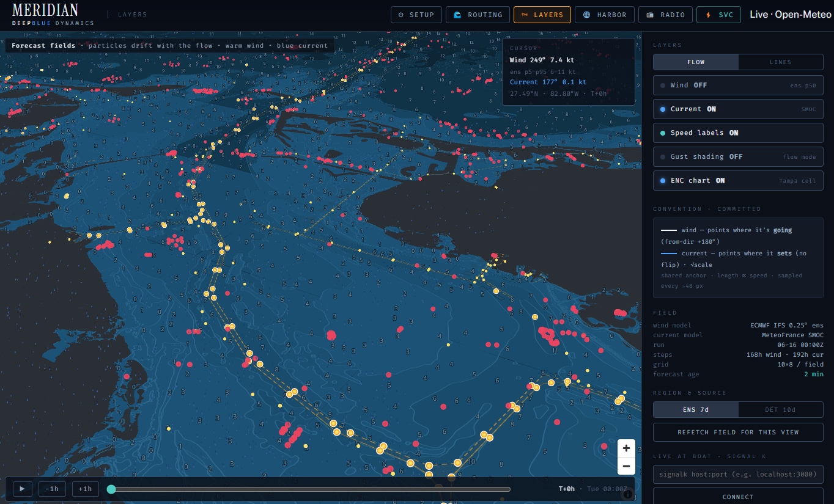Turn on the Wind layer
The width and height of the screenshot is (834, 504).
(738, 86)
